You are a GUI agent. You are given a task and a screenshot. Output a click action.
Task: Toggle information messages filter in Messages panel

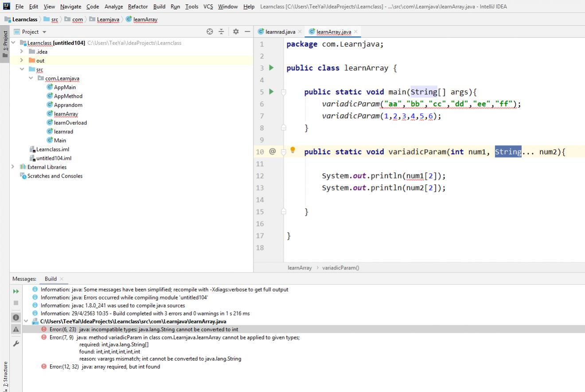coord(16,318)
